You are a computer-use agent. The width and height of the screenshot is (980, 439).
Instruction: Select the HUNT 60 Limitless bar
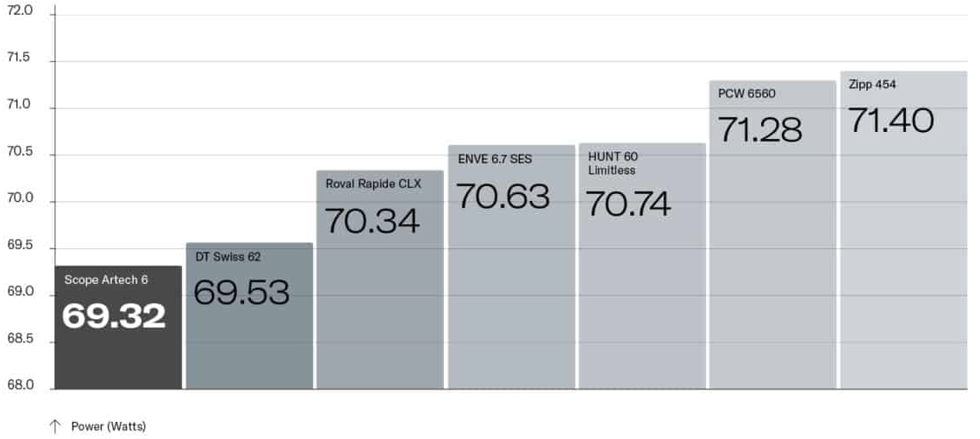pos(642,266)
